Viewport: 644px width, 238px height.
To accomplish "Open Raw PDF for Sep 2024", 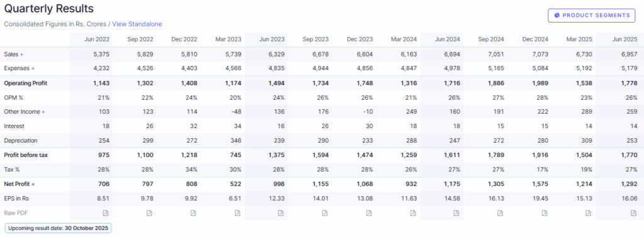I will (500, 213).
